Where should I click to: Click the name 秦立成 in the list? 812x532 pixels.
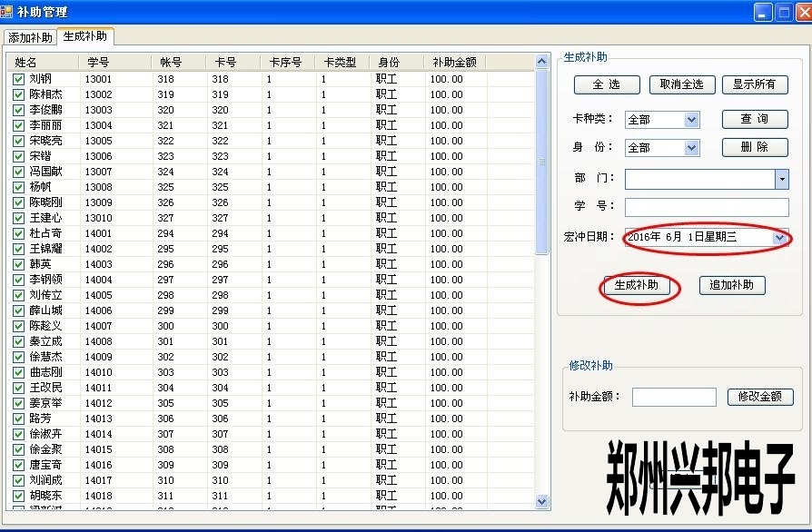tap(45, 341)
